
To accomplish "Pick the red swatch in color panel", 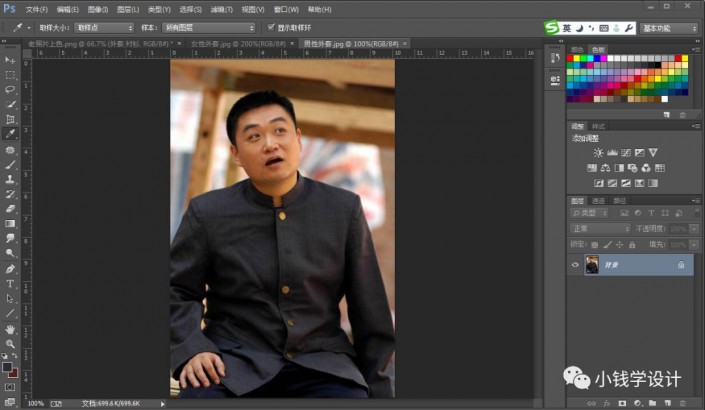I will click(572, 59).
